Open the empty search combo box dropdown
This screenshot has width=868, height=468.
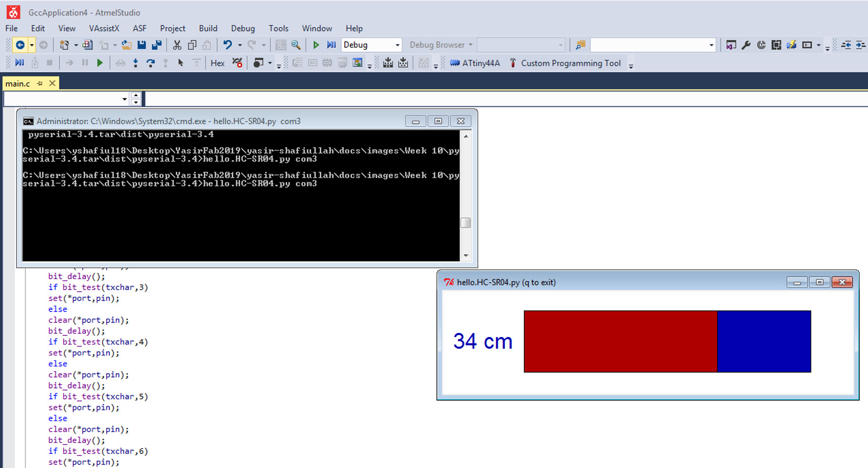[x=711, y=45]
